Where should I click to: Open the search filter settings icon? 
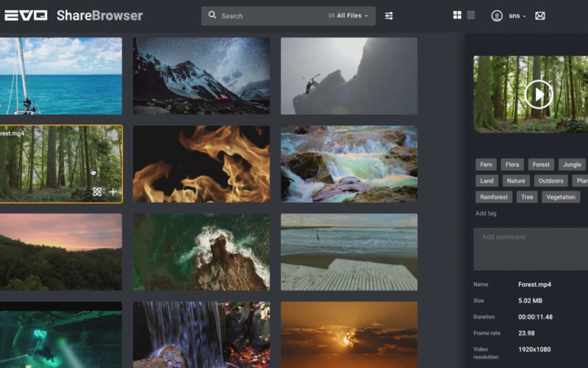point(389,15)
